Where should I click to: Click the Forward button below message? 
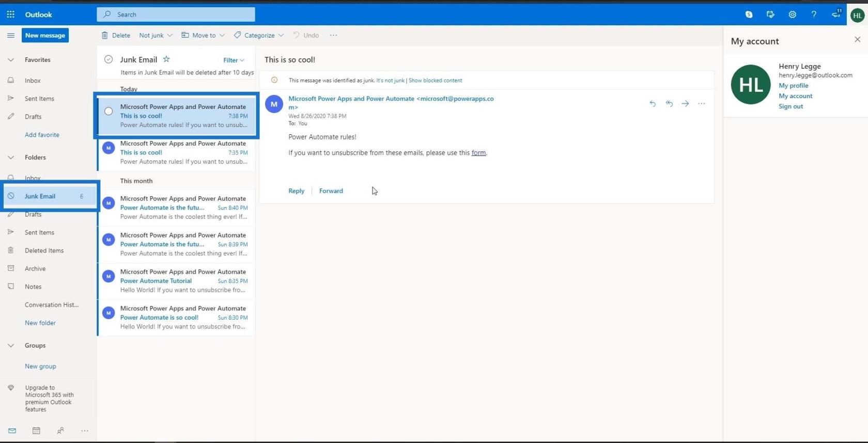click(331, 191)
